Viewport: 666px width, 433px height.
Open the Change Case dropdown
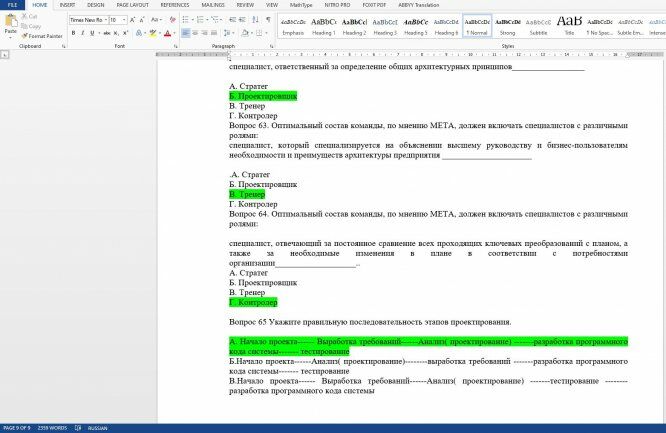pyautogui.click(x=156, y=20)
